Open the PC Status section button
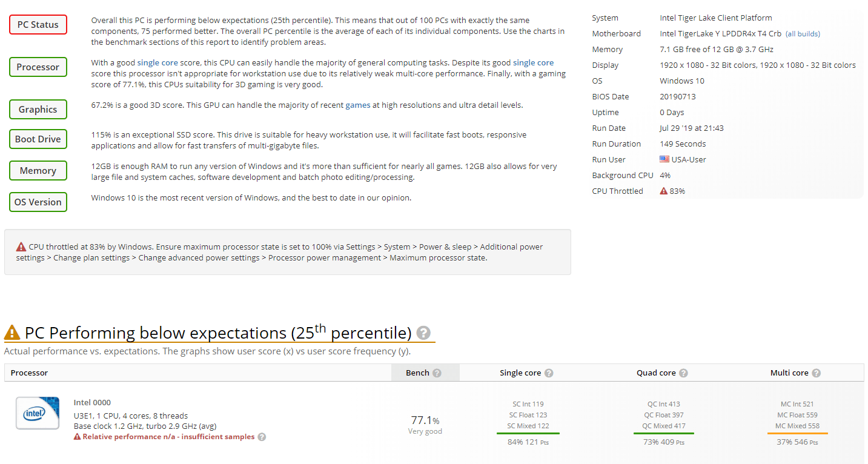Viewport: 868px width, 464px height. coord(38,25)
